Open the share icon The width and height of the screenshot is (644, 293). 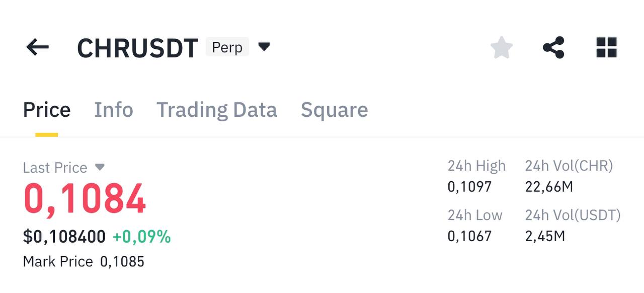pos(553,48)
